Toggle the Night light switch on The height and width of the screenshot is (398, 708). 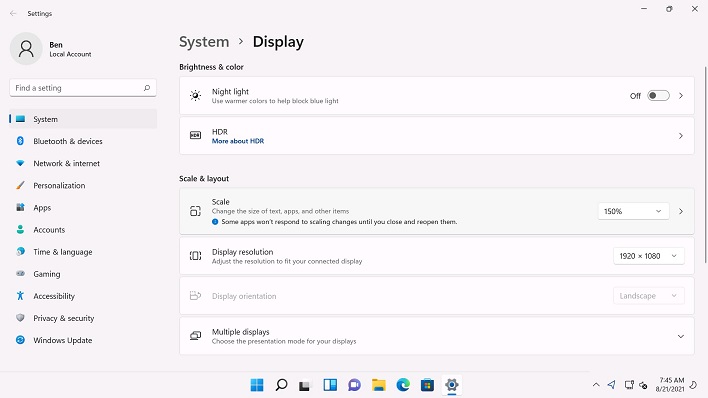click(658, 96)
